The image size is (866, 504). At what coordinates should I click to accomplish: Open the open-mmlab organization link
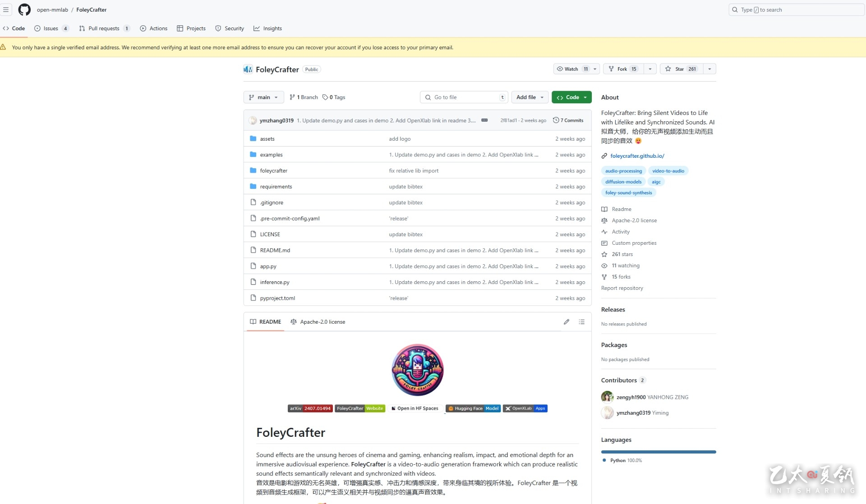[x=52, y=9]
